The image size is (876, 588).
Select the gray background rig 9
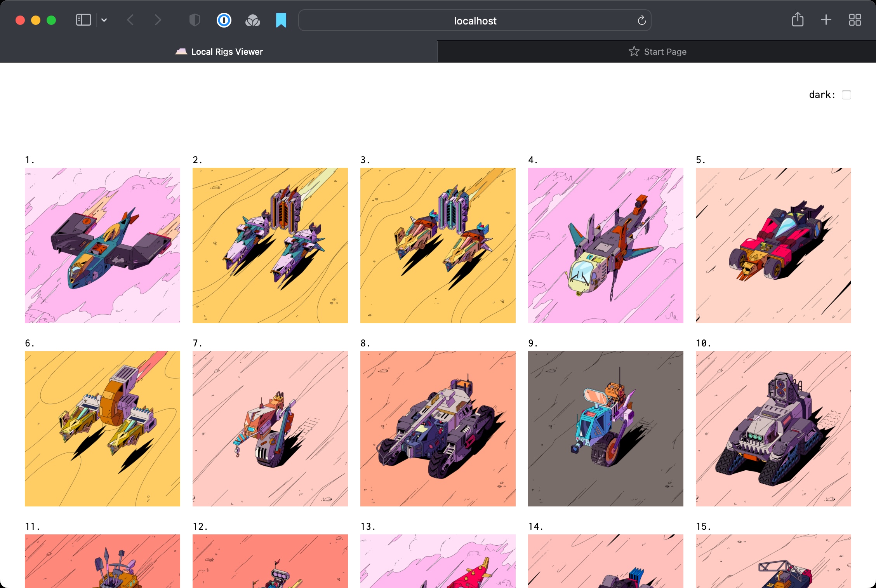tap(605, 429)
